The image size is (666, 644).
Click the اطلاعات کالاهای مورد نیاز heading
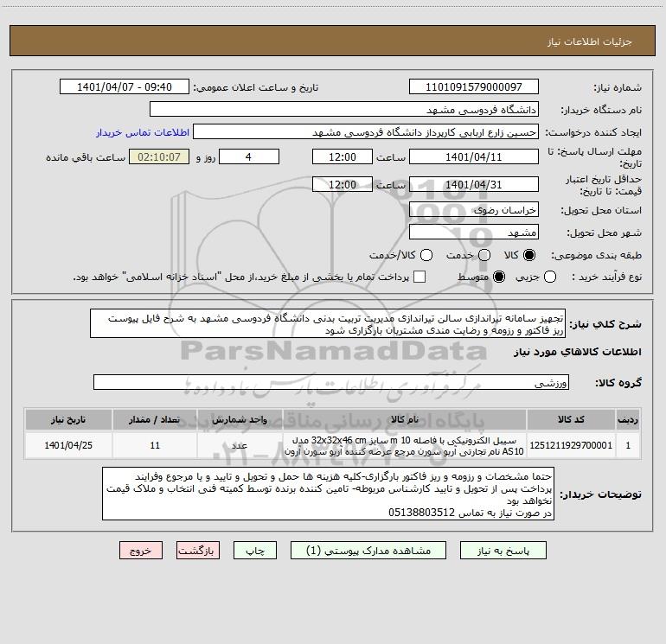pos(577,352)
